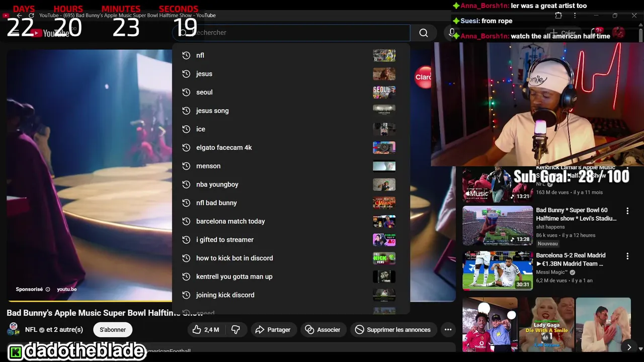This screenshot has width=644, height=362.
Task: Open options menu for Barcelona 5-2 video
Action: point(627,256)
